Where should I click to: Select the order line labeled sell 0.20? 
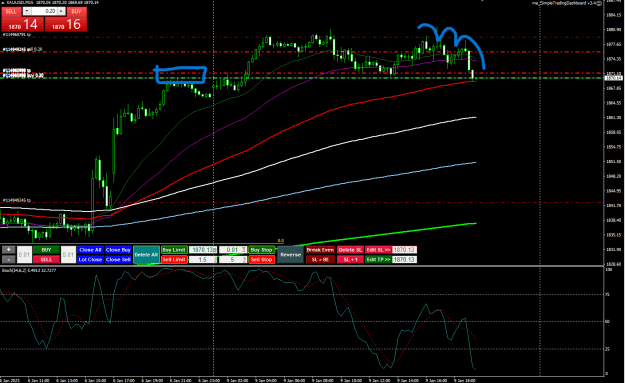pyautogui.click(x=22, y=49)
